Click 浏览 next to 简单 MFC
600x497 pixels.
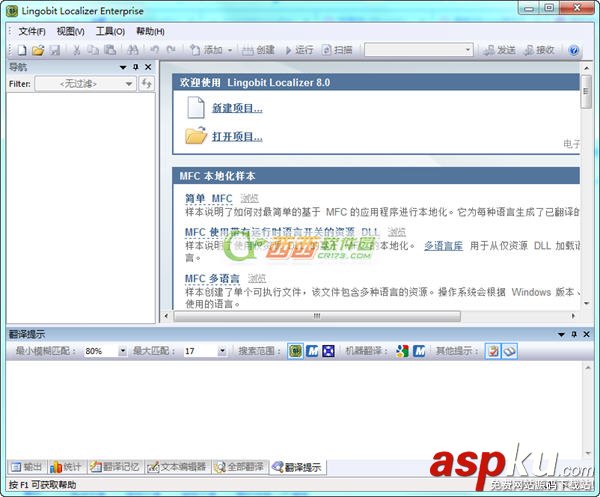click(x=249, y=199)
